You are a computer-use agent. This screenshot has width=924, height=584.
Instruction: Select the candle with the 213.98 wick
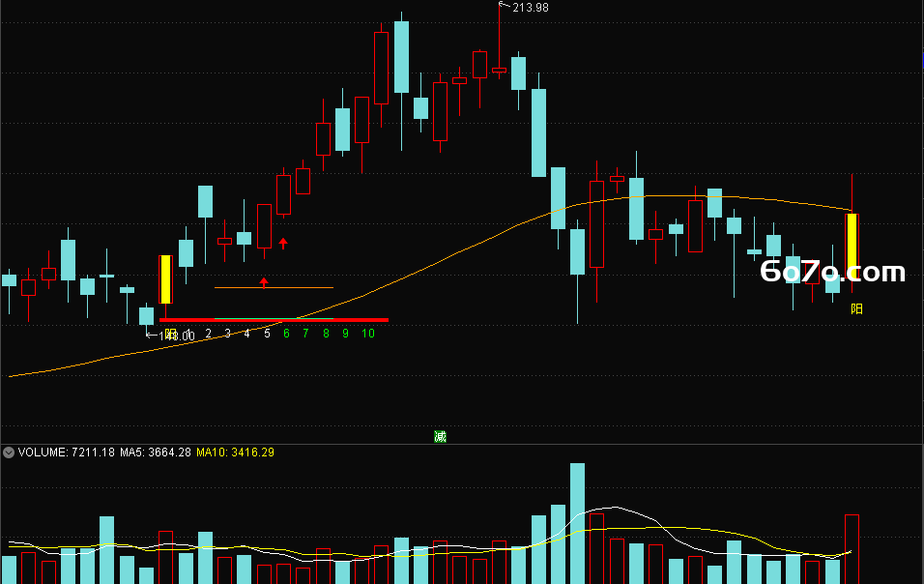499,70
